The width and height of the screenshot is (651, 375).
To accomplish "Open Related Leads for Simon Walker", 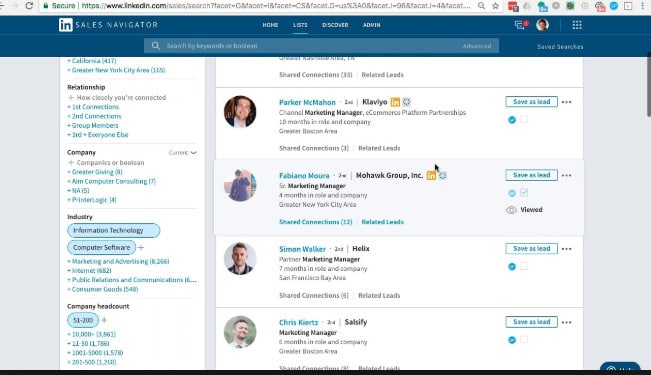I will (x=379, y=296).
